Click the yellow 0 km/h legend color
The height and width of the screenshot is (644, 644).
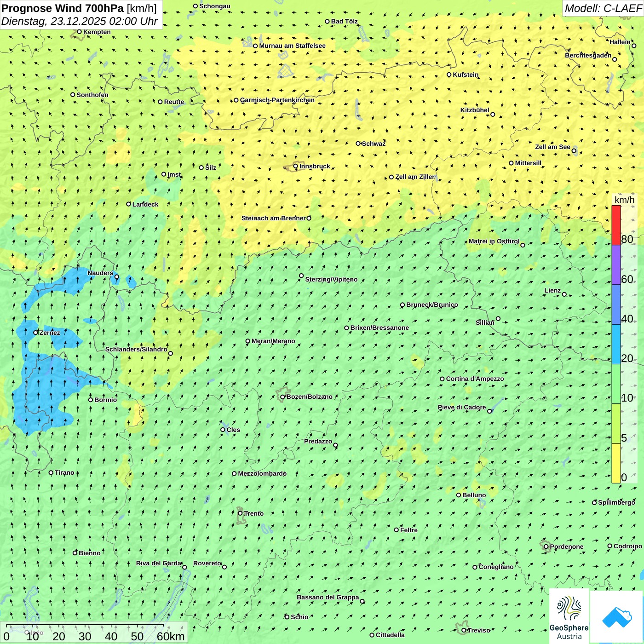pyautogui.click(x=616, y=463)
